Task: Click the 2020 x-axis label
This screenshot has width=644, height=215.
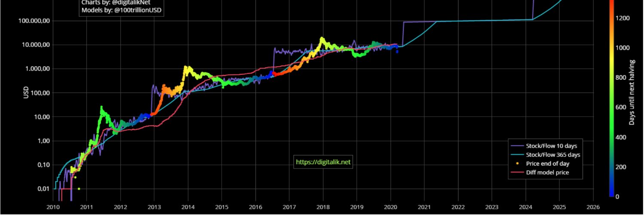Action: 390,208
